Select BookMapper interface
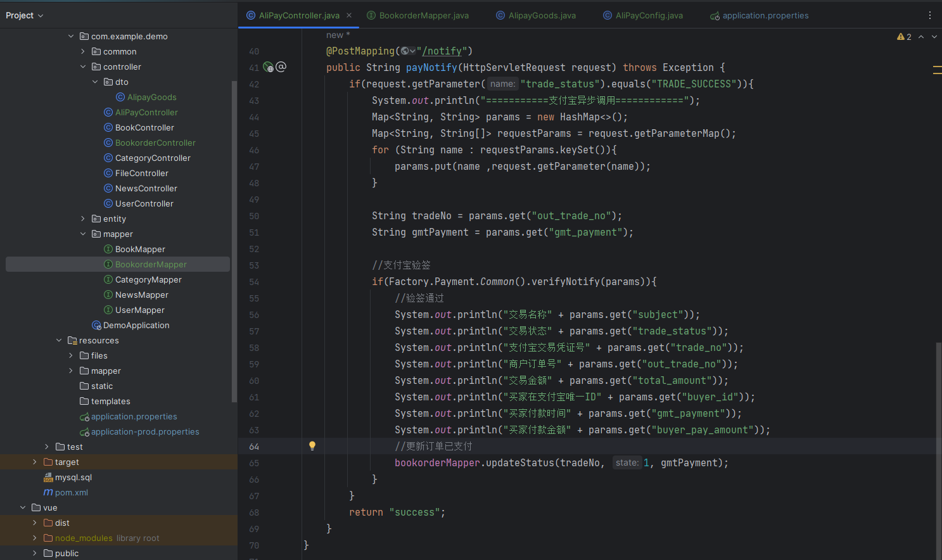 tap(134, 249)
